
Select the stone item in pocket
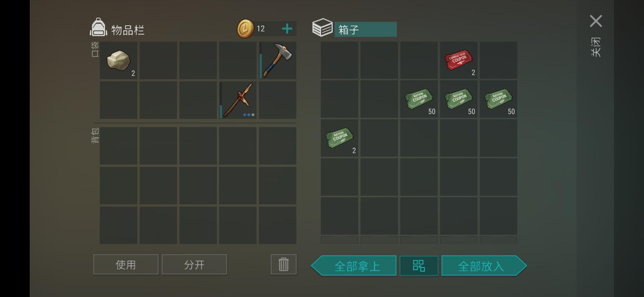point(118,60)
